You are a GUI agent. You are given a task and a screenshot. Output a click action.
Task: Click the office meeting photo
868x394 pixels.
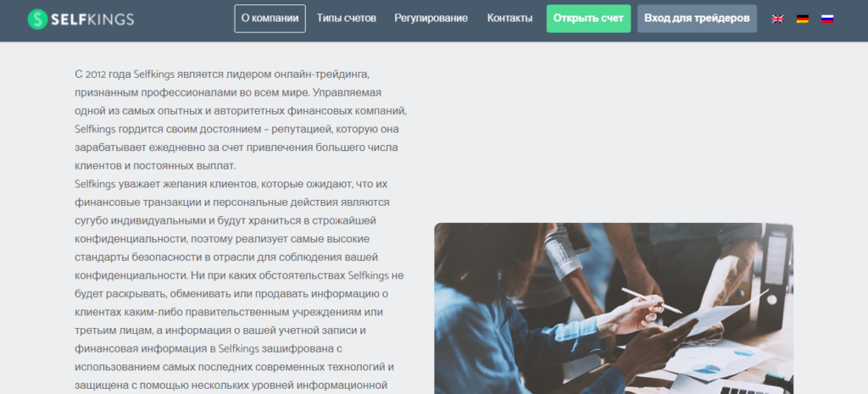pos(614,308)
